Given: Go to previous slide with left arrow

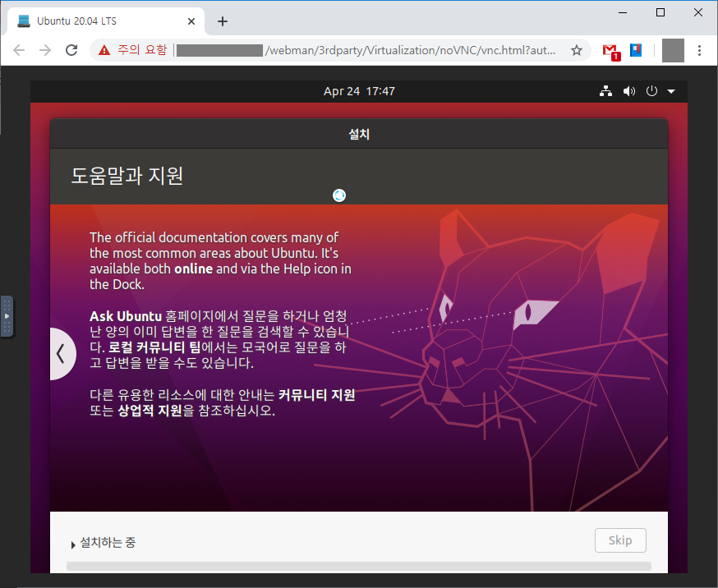Looking at the screenshot, I should [62, 354].
